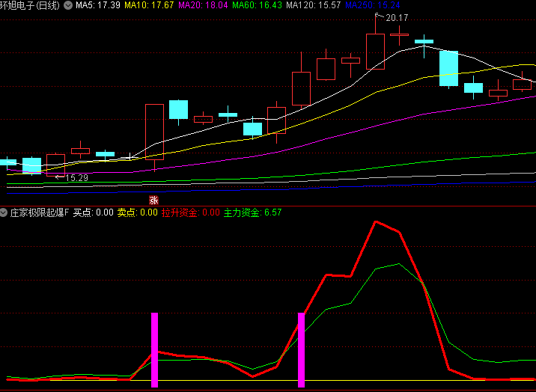Image resolution: width=536 pixels, height=392 pixels.
Task: Click the large cyan candle after the peak
Action: pos(448,68)
